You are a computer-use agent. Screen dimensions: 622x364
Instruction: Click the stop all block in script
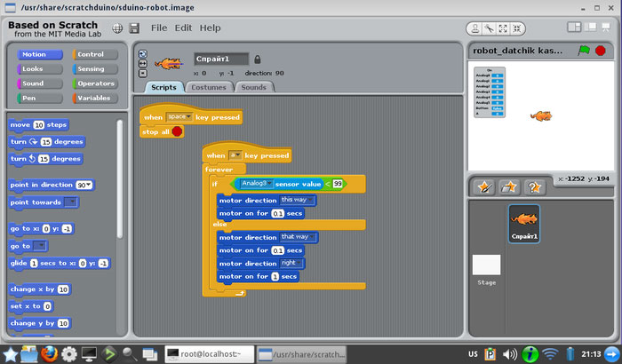[x=162, y=131]
